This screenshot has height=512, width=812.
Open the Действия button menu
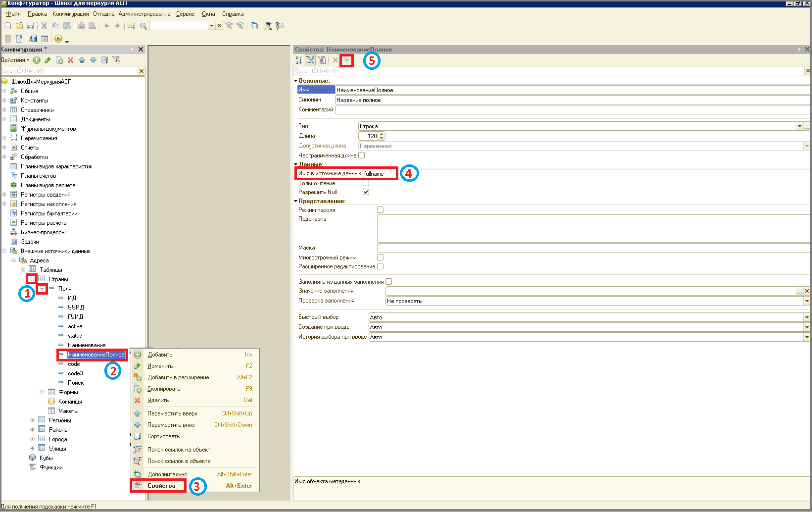click(x=15, y=60)
